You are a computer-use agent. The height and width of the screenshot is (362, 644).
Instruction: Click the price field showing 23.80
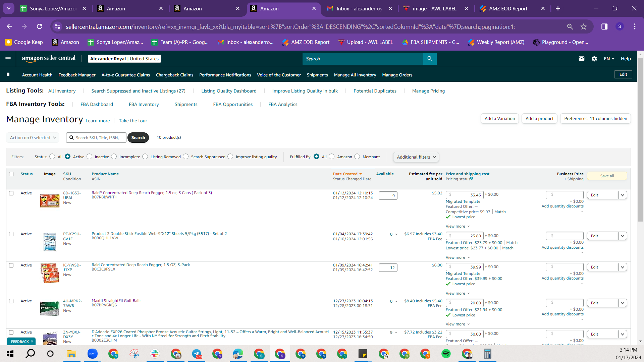[465, 236]
